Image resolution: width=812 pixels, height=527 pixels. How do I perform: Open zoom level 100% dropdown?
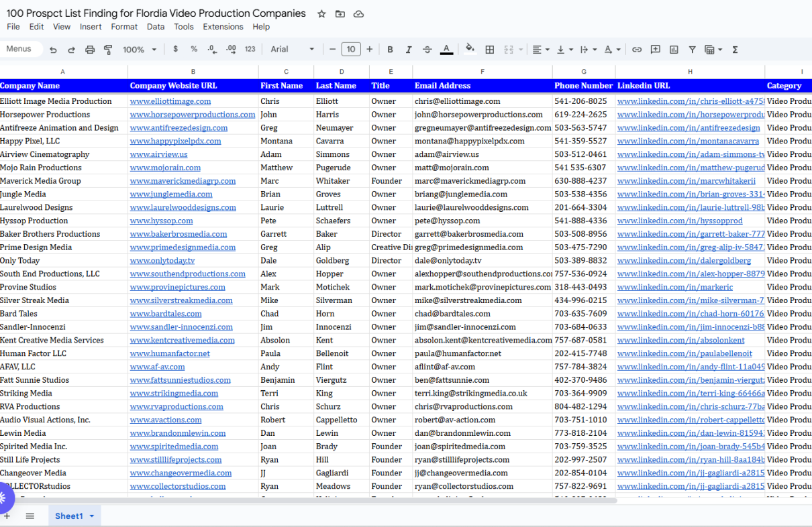pyautogui.click(x=139, y=50)
